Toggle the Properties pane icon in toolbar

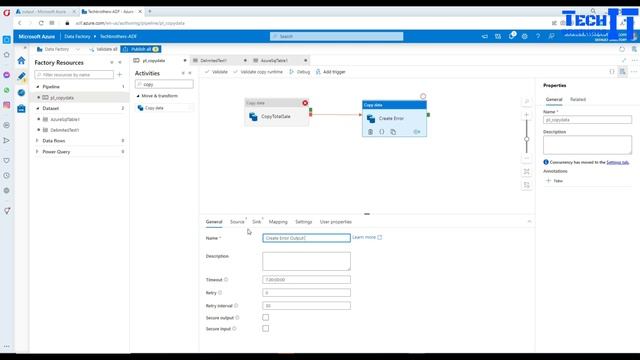point(622,72)
